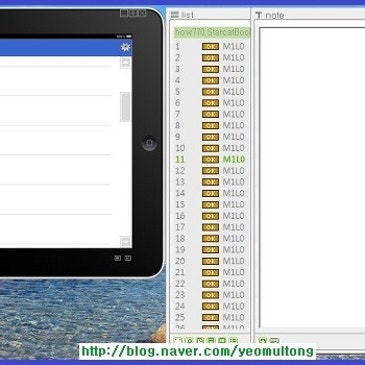365x365 pixels.
Task: Click the OK badge on list row 5
Action: [210, 92]
